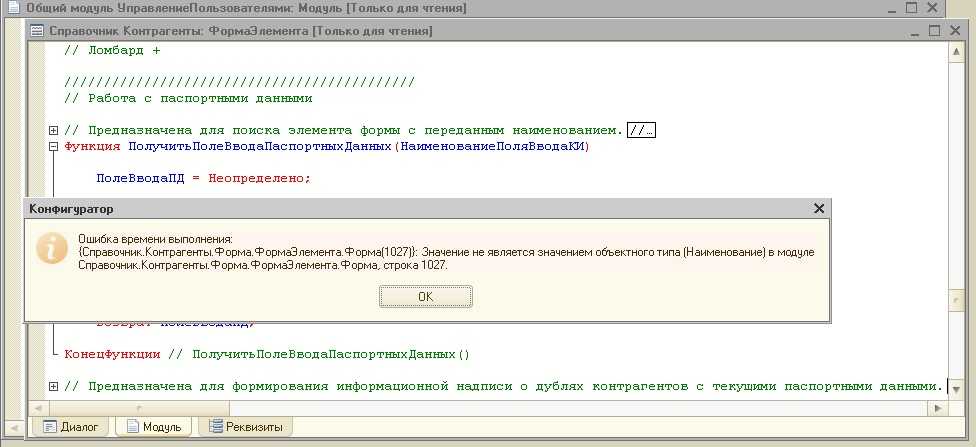Expand the comment above ПолучитьПолеВводаПаспортныхДанных function

[53, 131]
